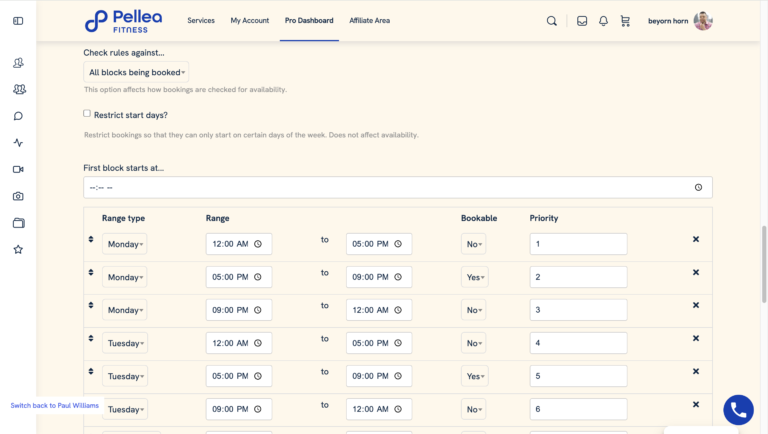Open the Monday range type dropdown, priority 2
Viewport: 768px width, 434px height.
(x=125, y=277)
